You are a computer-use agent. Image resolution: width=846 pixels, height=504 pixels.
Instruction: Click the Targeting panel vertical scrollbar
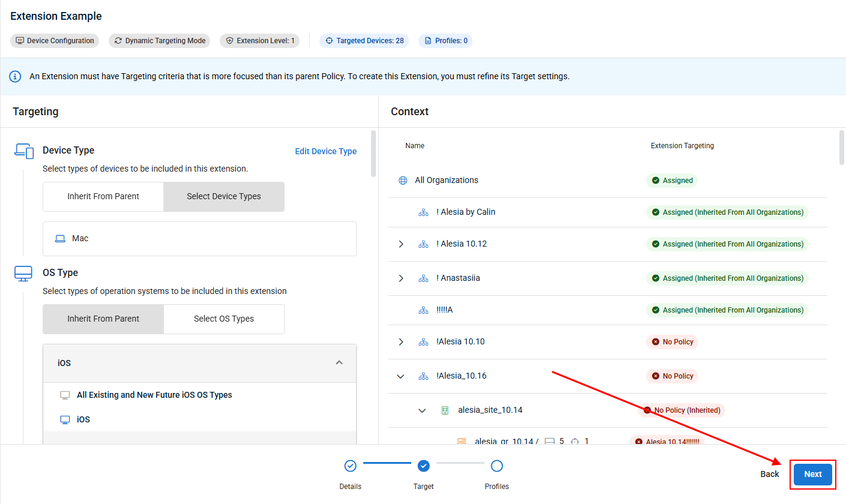click(x=373, y=154)
